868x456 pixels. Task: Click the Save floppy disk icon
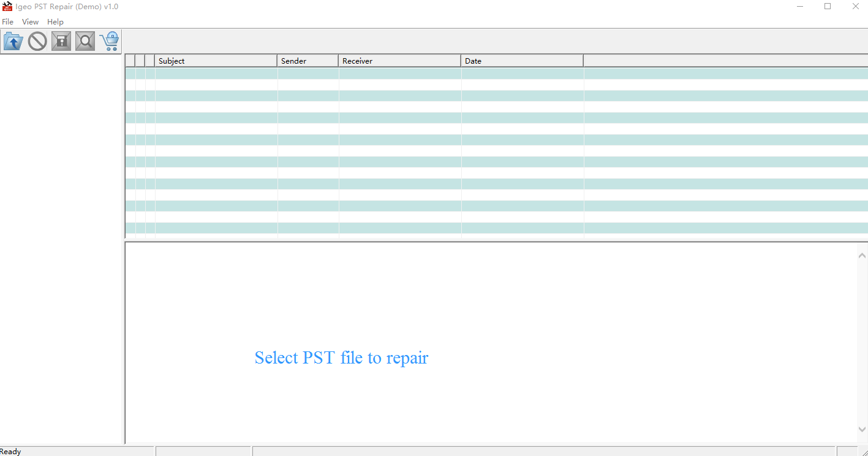click(x=61, y=42)
